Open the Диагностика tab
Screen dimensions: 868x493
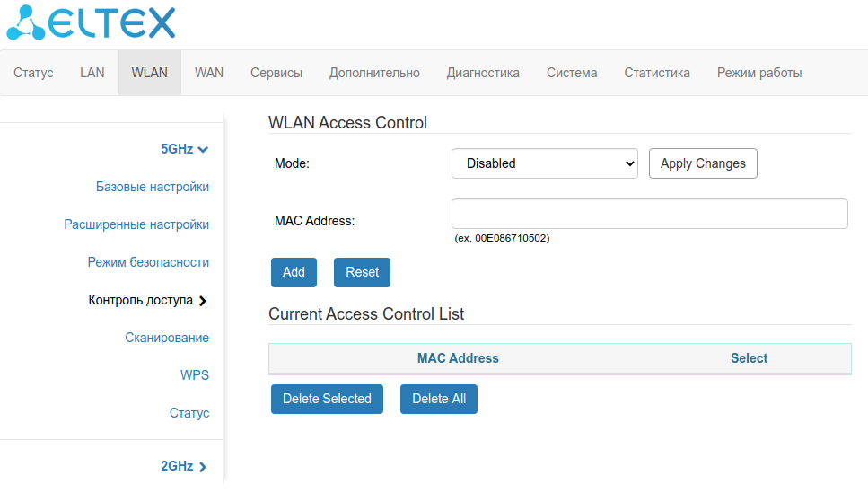pos(483,73)
